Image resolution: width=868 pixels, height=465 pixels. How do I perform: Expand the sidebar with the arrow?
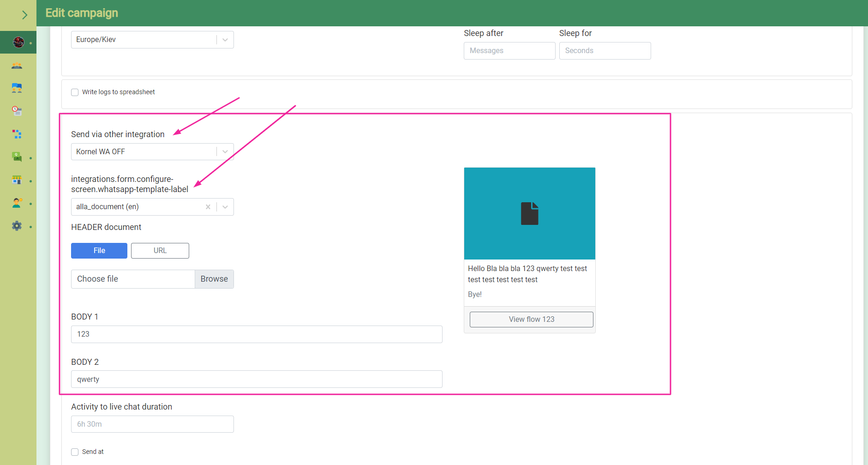[24, 15]
